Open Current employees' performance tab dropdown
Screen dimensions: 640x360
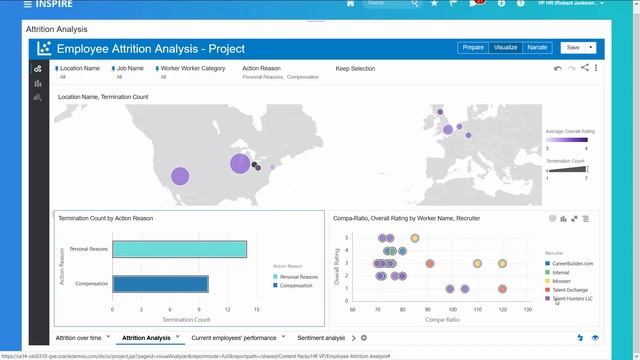click(x=283, y=337)
